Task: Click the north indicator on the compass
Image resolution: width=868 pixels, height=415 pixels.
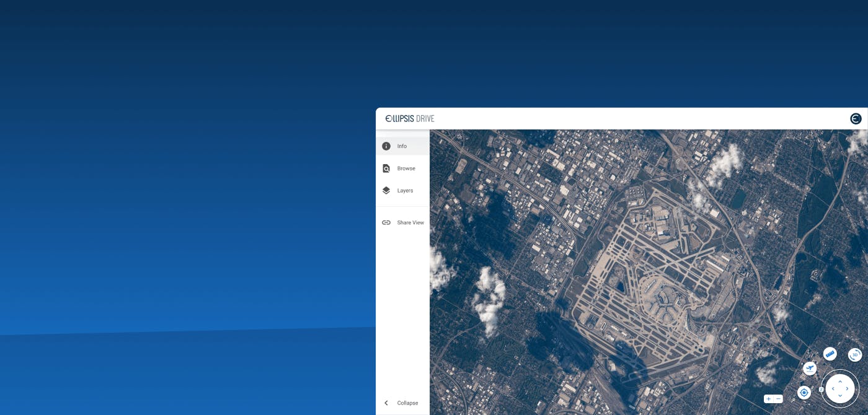Action: (821, 388)
